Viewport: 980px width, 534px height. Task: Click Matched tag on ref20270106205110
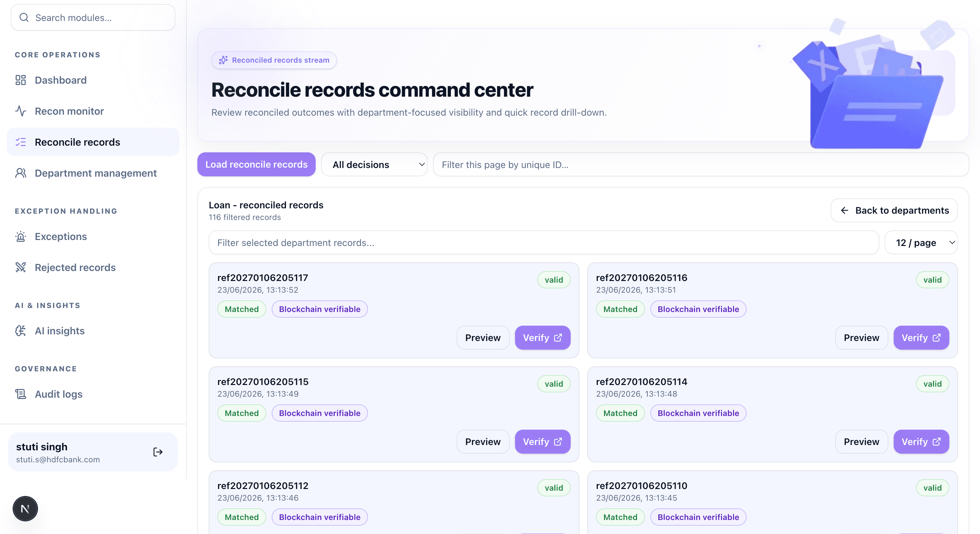coord(620,517)
